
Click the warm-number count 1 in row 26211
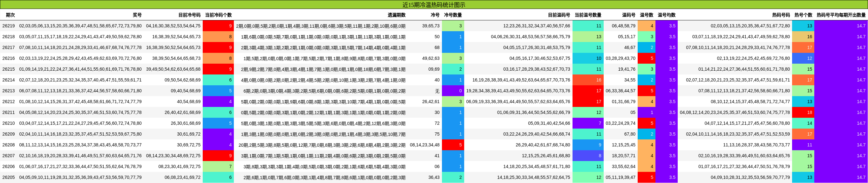coord(647,112)
